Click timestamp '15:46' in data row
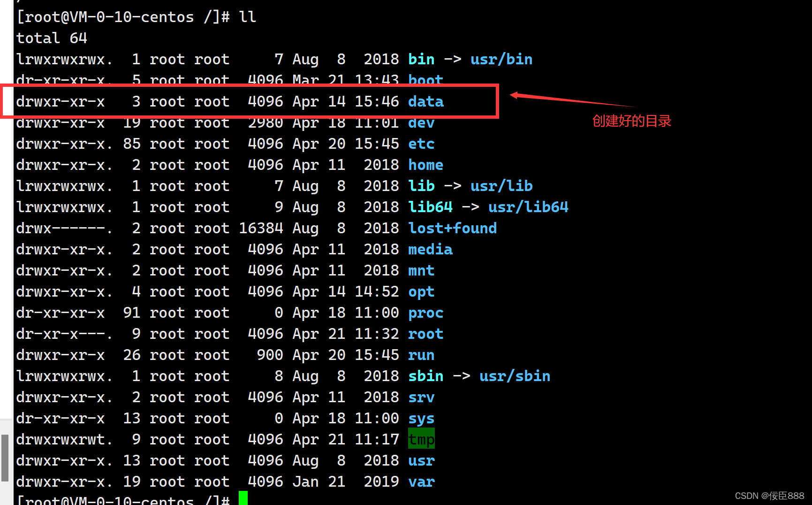The image size is (812, 505). tap(377, 101)
